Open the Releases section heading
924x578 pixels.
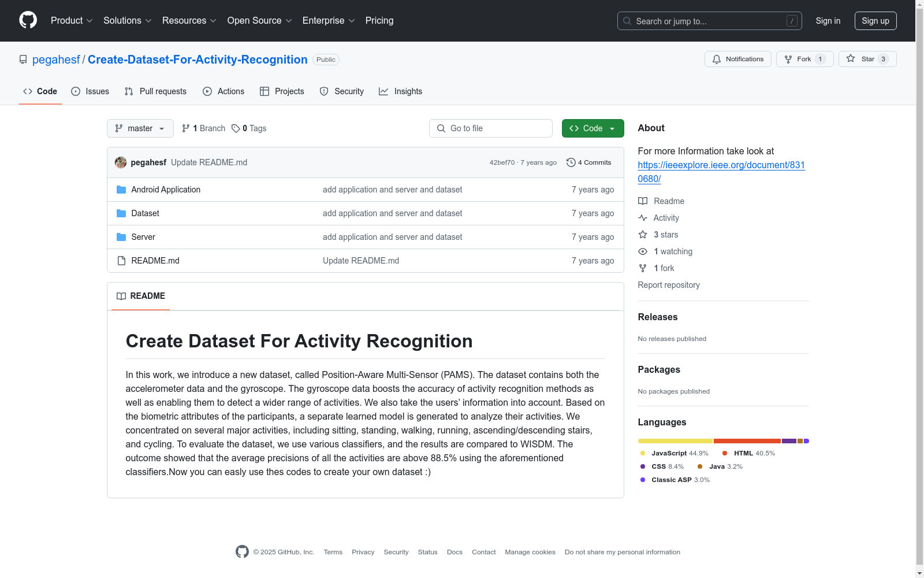[658, 317]
